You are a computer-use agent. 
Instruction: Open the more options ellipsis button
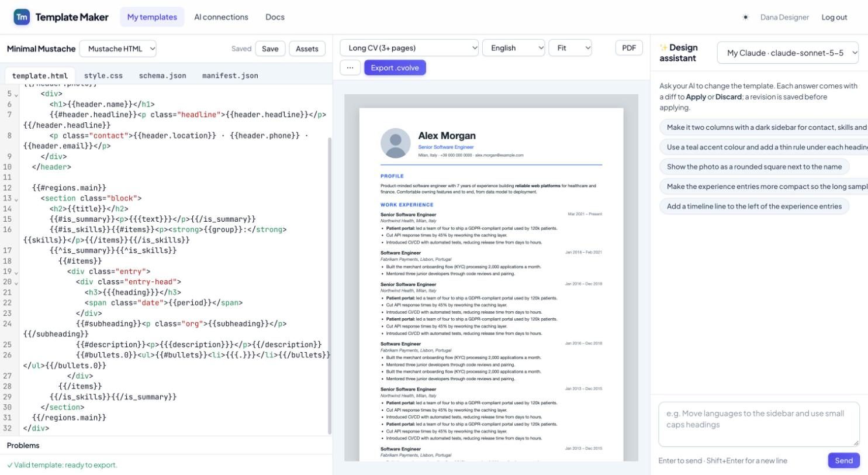pos(350,68)
